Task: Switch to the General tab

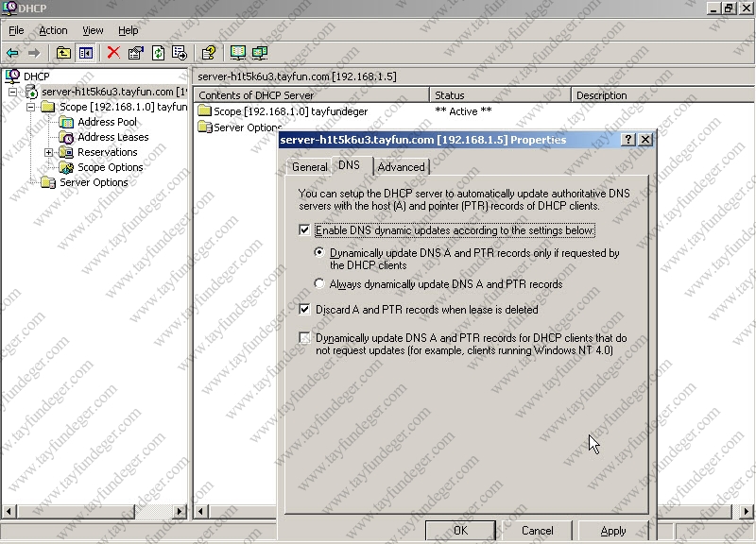Action: 310,167
